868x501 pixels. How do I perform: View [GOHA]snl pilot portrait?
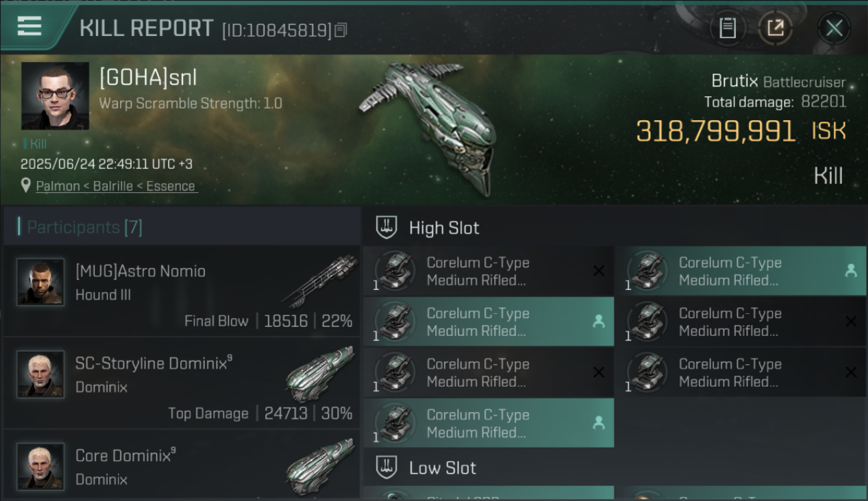click(x=55, y=96)
